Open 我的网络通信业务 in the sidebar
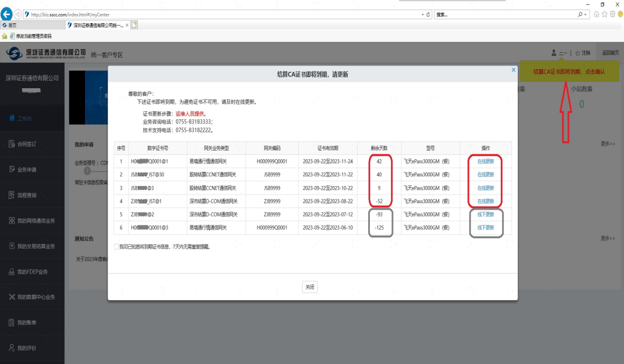624x364 pixels. (x=32, y=220)
